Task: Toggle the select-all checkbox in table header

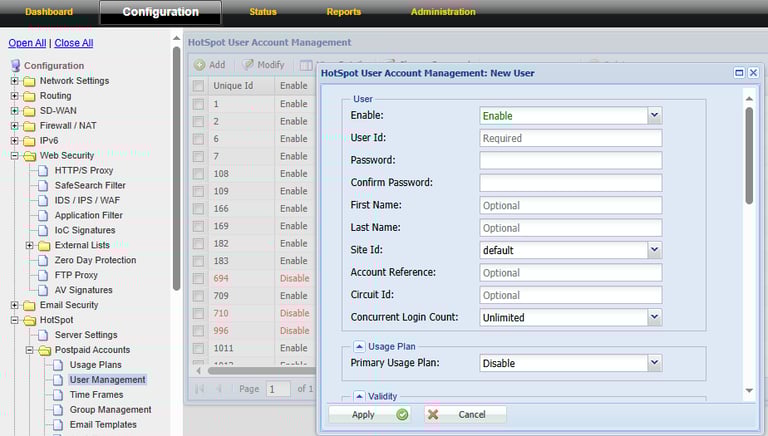Action: (x=198, y=86)
